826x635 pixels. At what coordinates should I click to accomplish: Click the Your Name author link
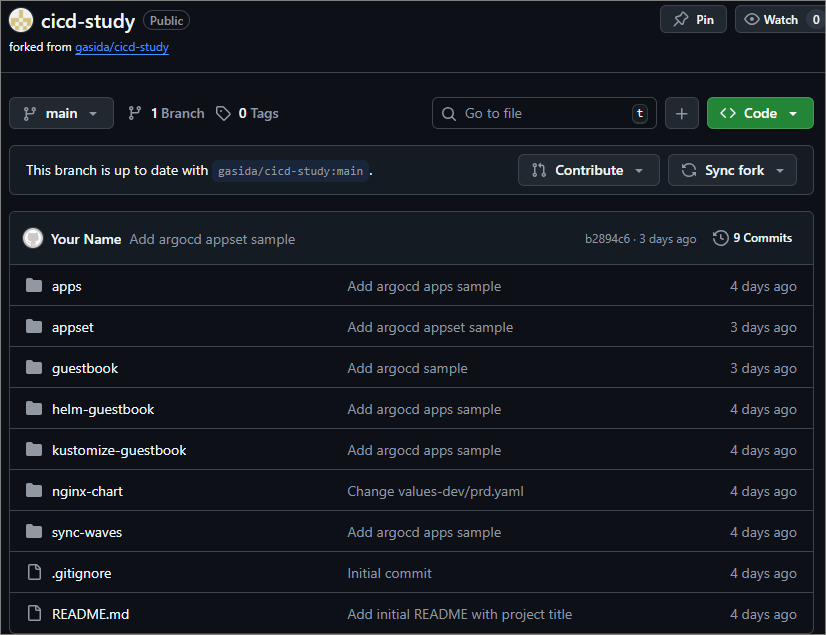point(86,239)
